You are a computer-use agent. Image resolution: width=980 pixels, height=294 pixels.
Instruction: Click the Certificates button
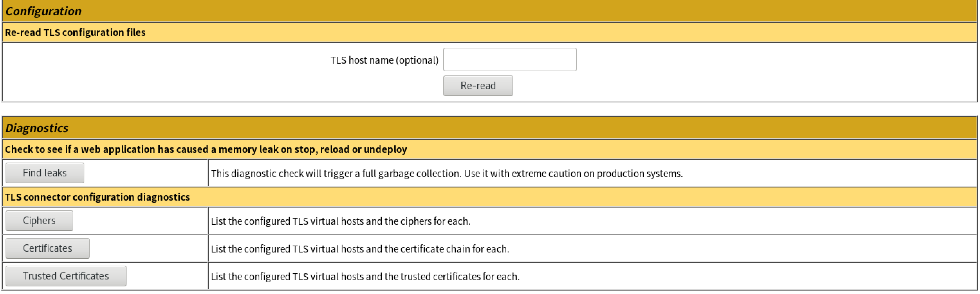(x=48, y=248)
